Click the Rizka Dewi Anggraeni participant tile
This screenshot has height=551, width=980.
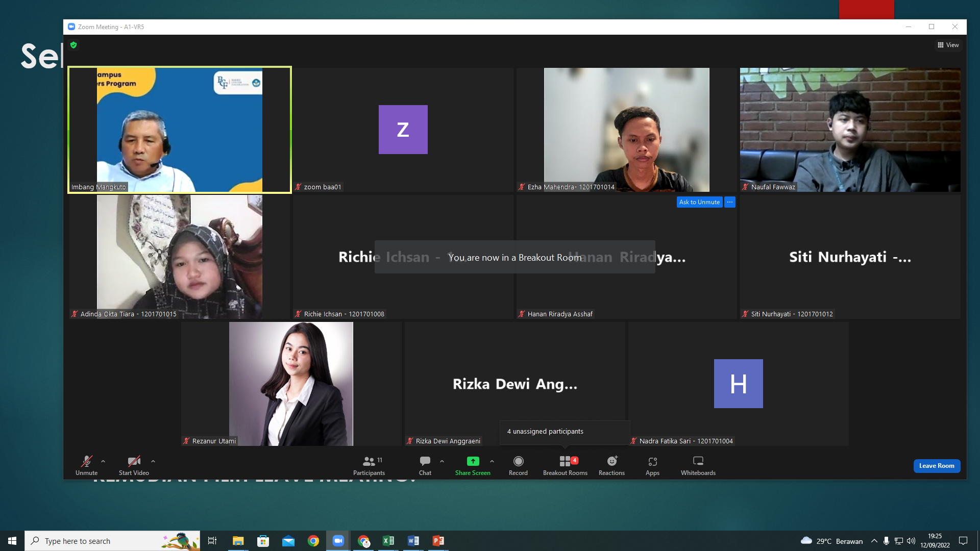(515, 384)
